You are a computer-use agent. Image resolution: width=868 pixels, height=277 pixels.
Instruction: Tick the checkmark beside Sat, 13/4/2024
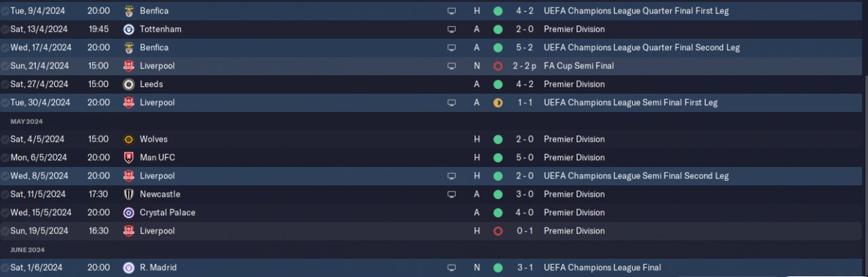[5, 29]
